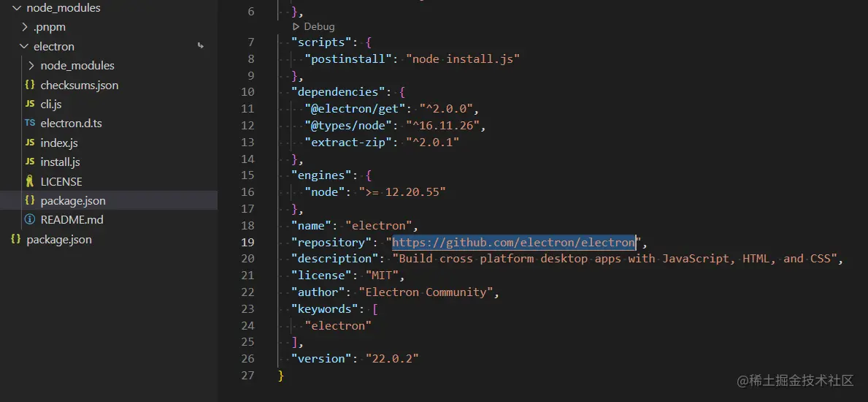Open install.js from the file tree

[61, 162]
